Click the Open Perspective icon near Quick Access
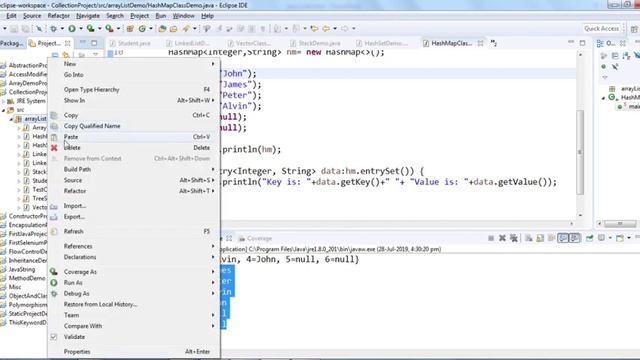This screenshot has width=640, height=360. click(634, 29)
